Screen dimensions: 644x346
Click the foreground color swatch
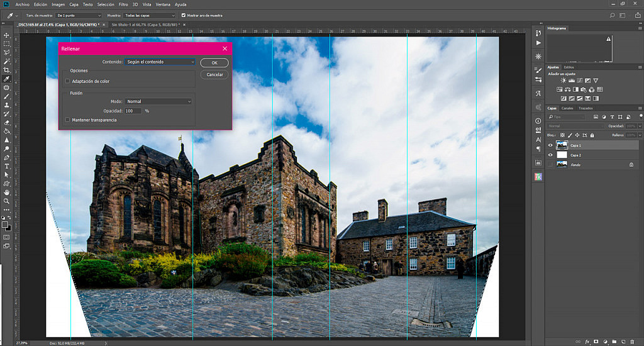click(x=5, y=225)
